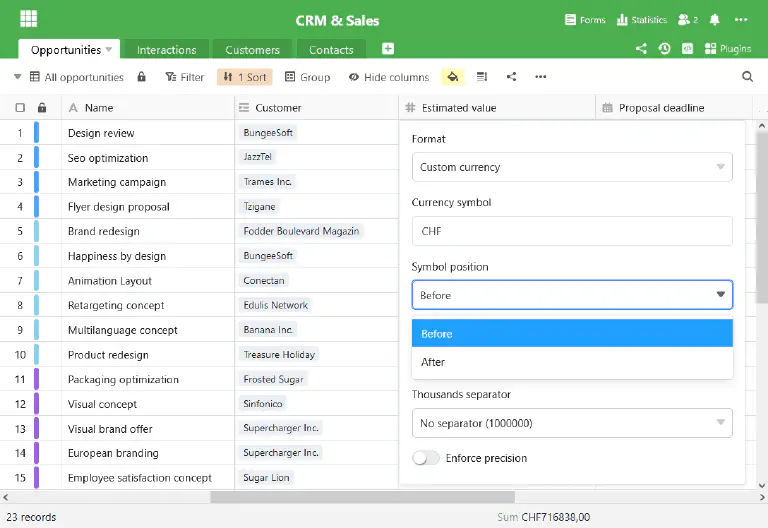Click the Packaging optimization cell
Screen dimensions: 768x528
[148, 379]
